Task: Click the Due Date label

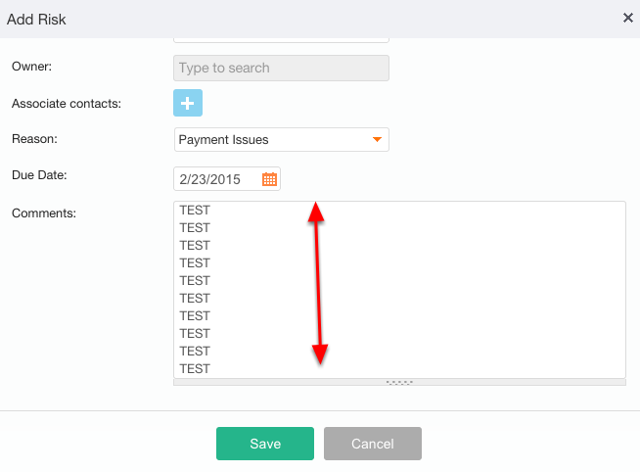Action: point(40,175)
